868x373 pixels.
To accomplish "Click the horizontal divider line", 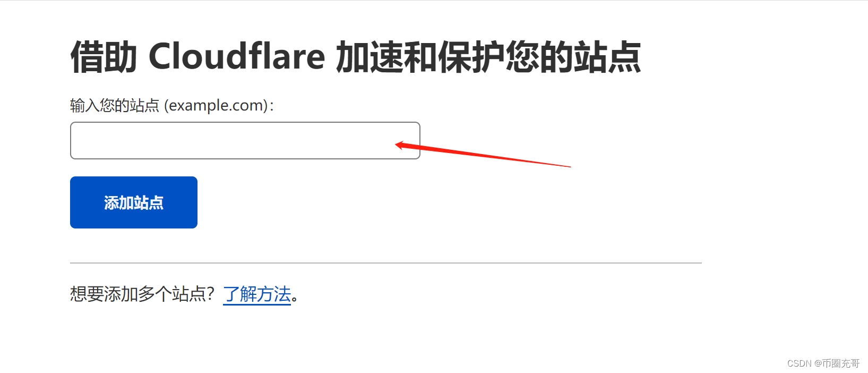I will coord(386,262).
